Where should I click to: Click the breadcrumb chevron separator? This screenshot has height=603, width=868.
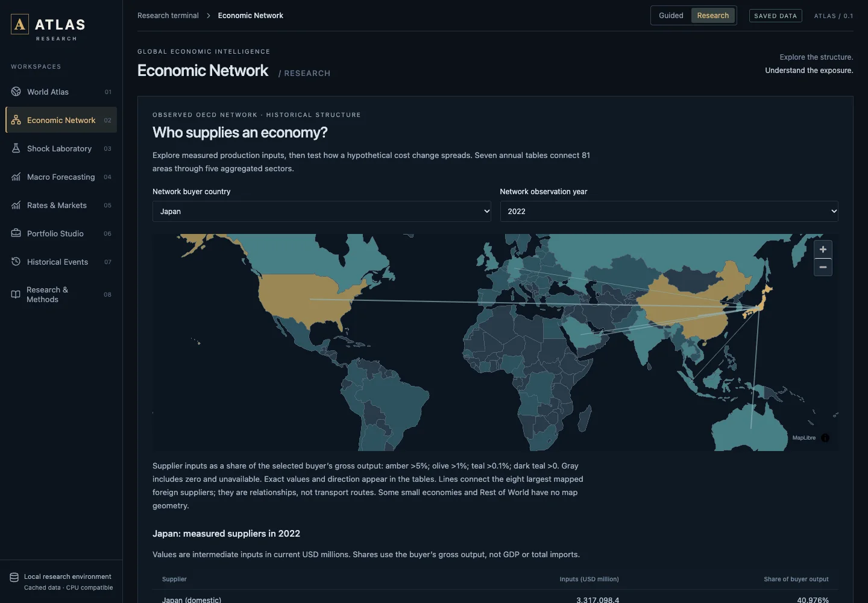pyautogui.click(x=209, y=16)
